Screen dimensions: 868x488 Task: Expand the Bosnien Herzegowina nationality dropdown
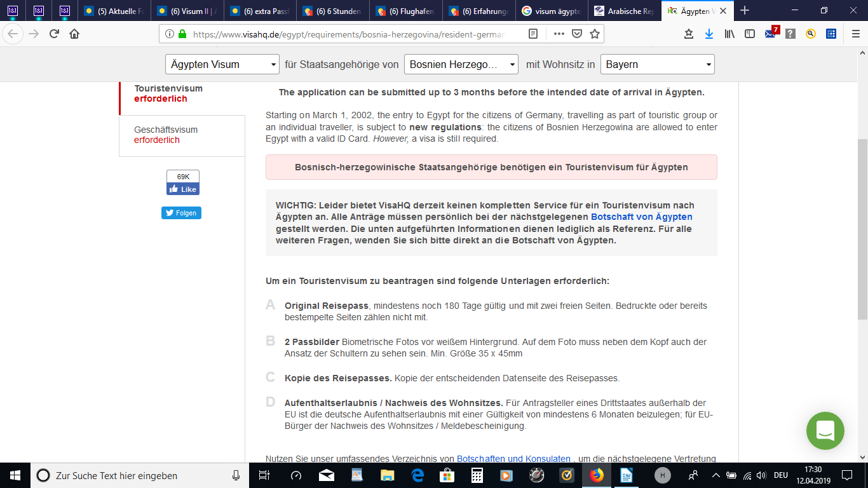click(x=461, y=64)
